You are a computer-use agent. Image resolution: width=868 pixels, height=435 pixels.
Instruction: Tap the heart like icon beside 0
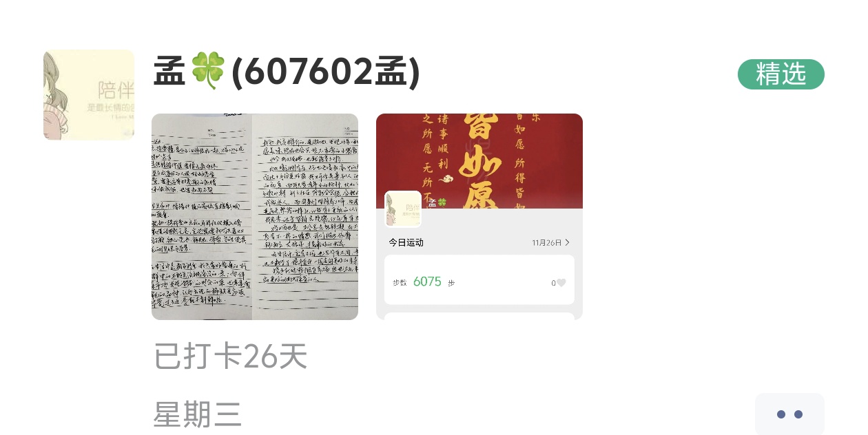pyautogui.click(x=561, y=283)
